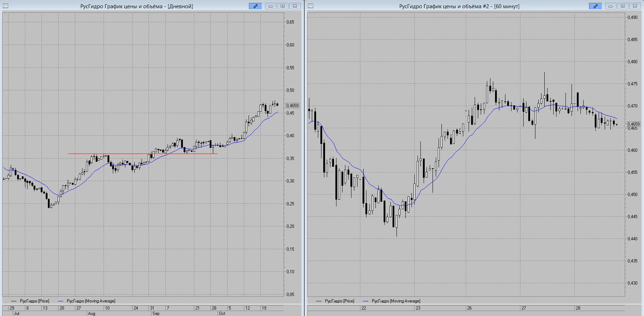This screenshot has height=316, width=644.
Task: Select the red horizontal level line on daily chart
Action: click(143, 154)
